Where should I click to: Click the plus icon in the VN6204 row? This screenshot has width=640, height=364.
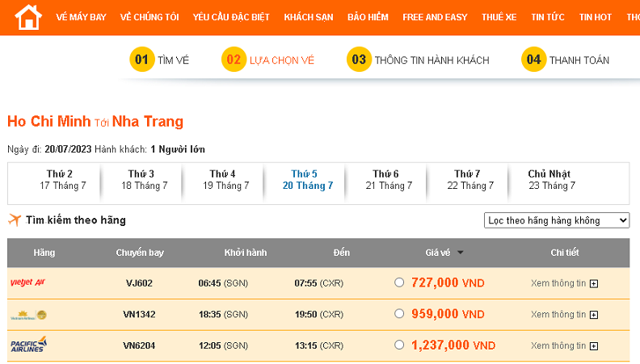pyautogui.click(x=594, y=346)
